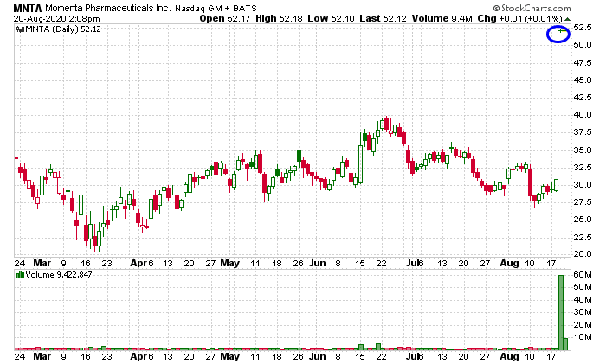Screen dimensions: 606x364
Task: Click Apr on the price chart's date axis
Action: [139, 263]
